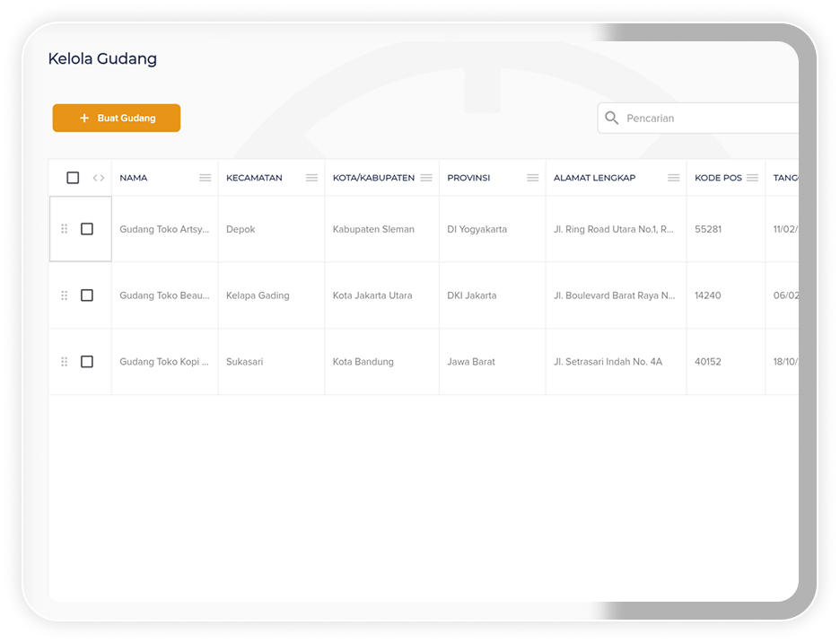The height and width of the screenshot is (643, 840).
Task: Open the KODE POS column menu icon
Action: click(x=752, y=178)
